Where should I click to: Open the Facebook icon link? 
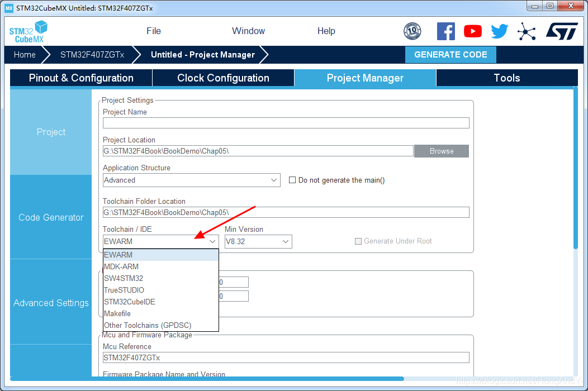coord(446,31)
